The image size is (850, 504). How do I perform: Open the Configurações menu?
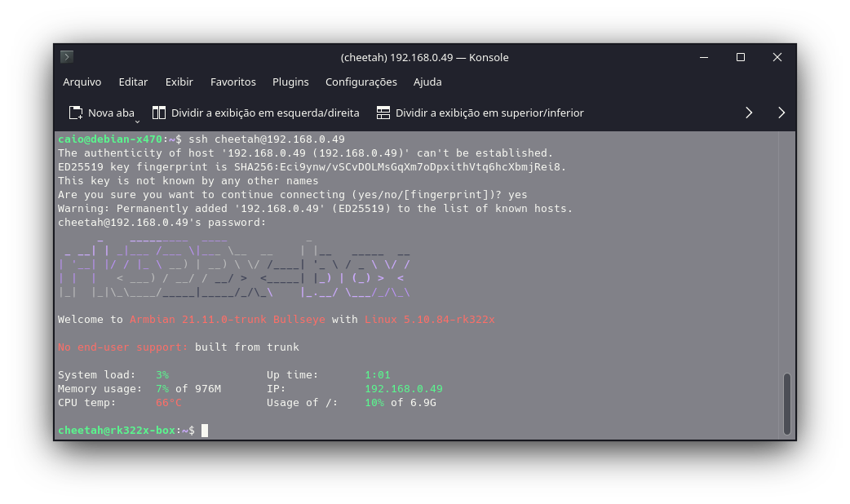tap(361, 82)
